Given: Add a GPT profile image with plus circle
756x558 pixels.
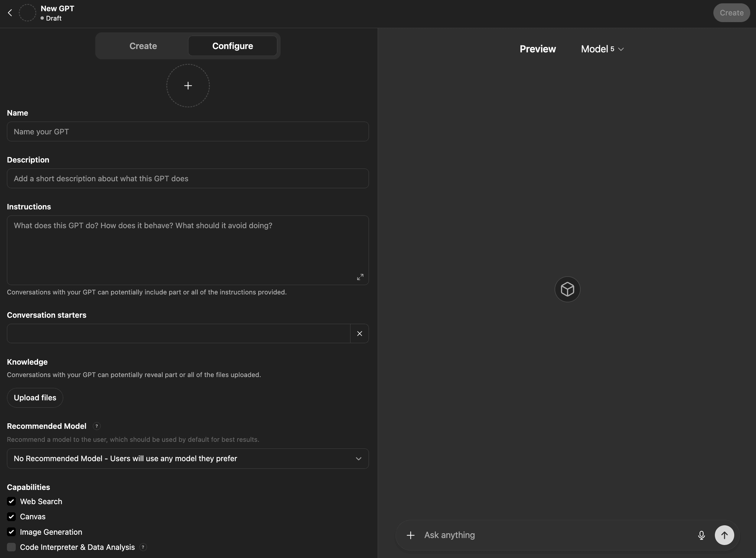Looking at the screenshot, I should click(x=188, y=86).
